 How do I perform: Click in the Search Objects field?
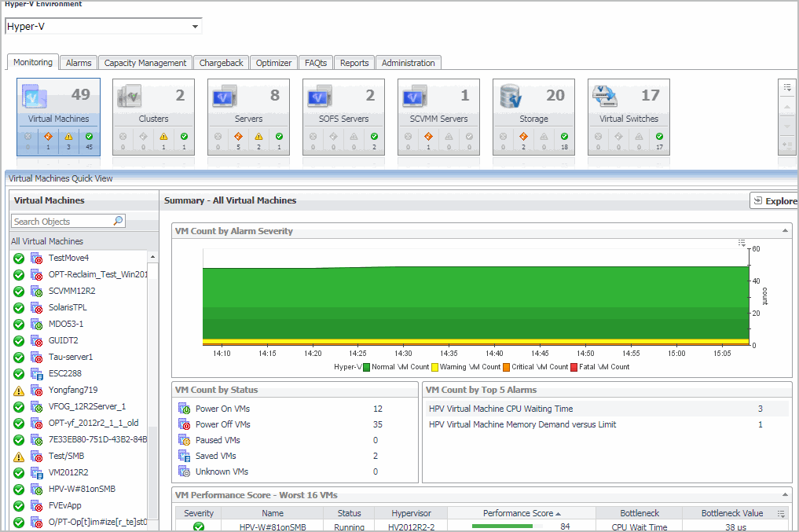click(x=61, y=222)
